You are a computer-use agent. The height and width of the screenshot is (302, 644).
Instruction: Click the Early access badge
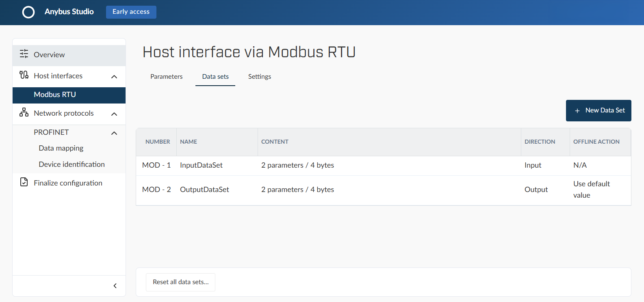pos(131,12)
